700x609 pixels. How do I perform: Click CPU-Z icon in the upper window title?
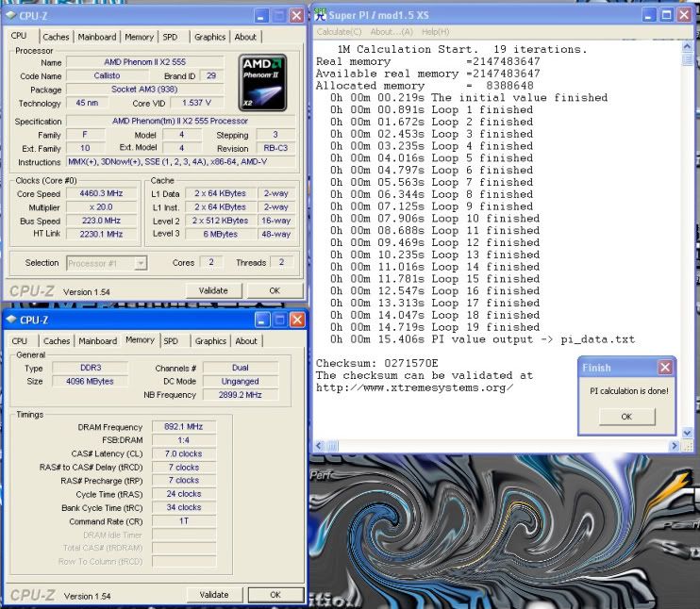pyautogui.click(x=9, y=15)
